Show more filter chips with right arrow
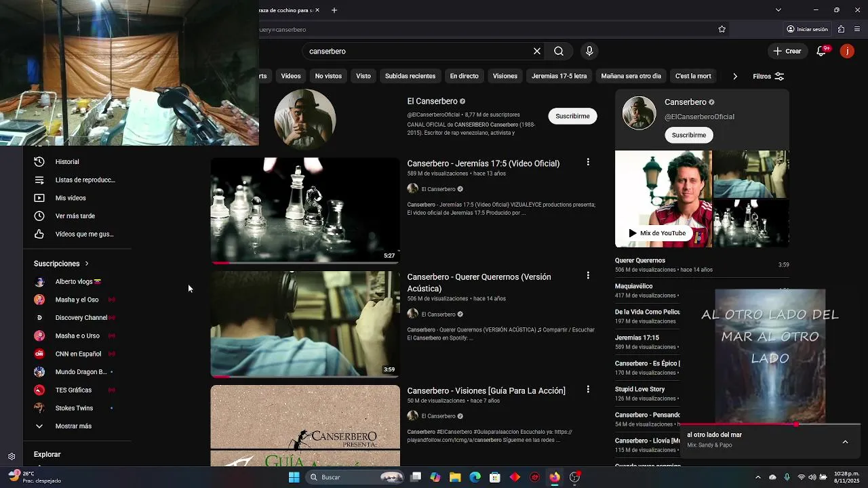The width and height of the screenshot is (868, 488). [735, 76]
